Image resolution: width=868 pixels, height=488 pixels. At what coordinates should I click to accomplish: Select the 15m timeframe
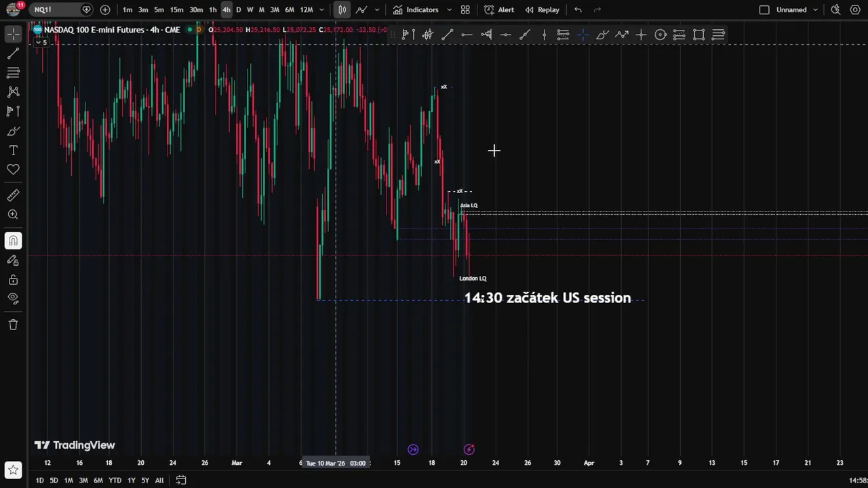tap(176, 9)
